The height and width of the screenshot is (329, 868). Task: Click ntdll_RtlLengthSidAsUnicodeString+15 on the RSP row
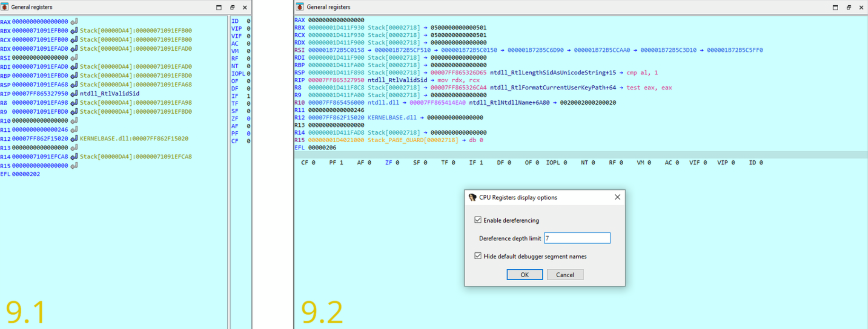point(553,73)
